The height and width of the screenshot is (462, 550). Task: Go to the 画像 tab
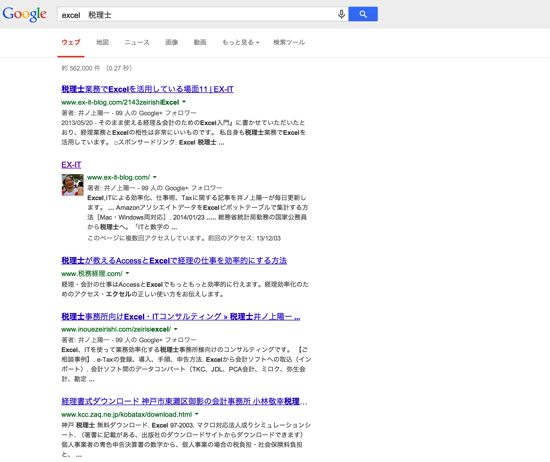(172, 42)
